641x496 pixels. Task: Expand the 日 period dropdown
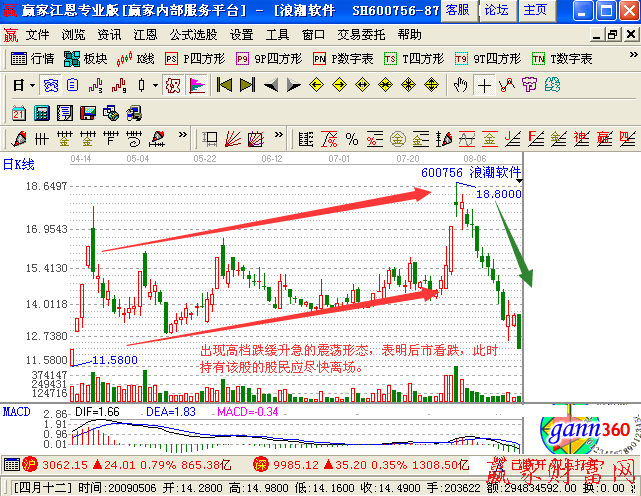[x=25, y=85]
